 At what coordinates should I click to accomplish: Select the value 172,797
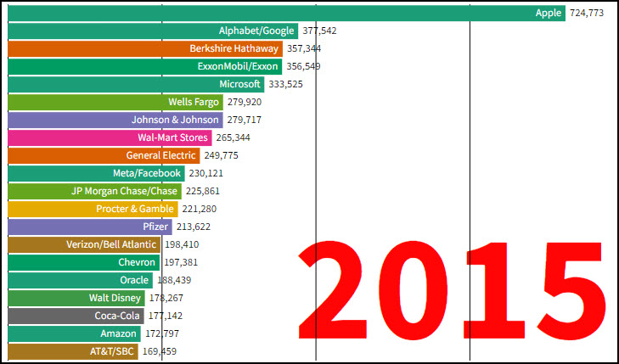[x=162, y=333]
